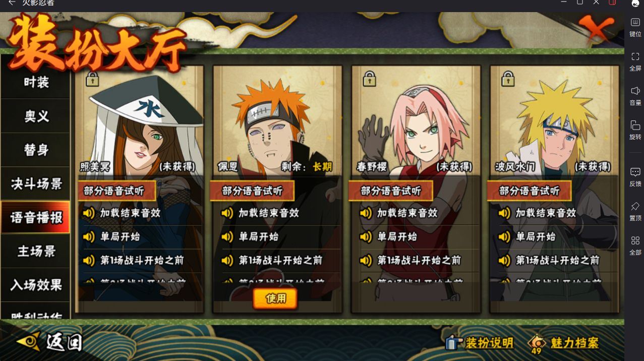The width and height of the screenshot is (644, 361).
Task: Click 使用 button under 佩恩
Action: pos(275,298)
